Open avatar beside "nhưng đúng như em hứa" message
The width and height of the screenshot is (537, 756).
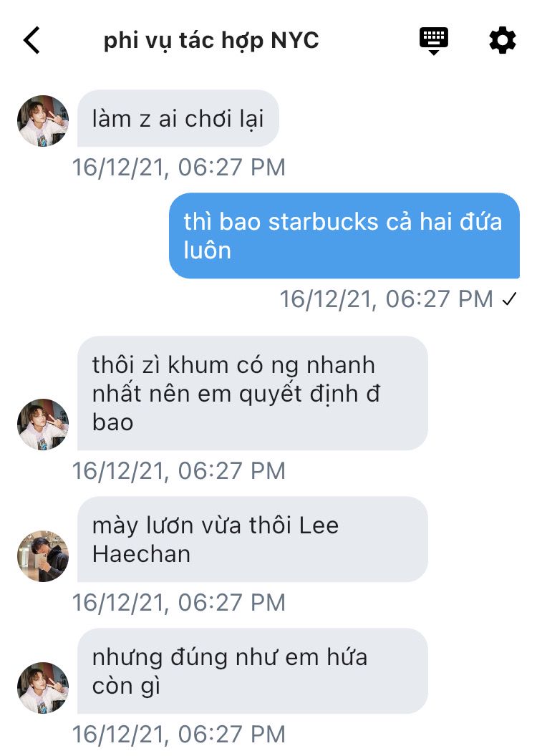(43, 687)
